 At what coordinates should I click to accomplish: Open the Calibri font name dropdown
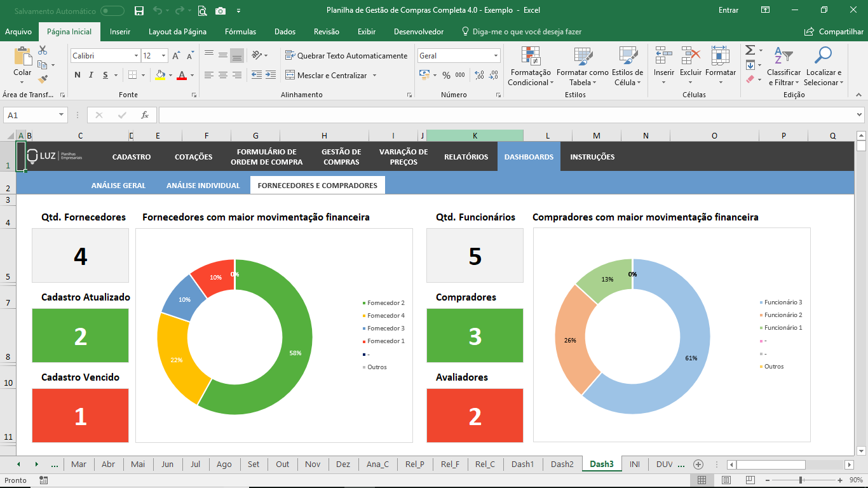(x=136, y=56)
